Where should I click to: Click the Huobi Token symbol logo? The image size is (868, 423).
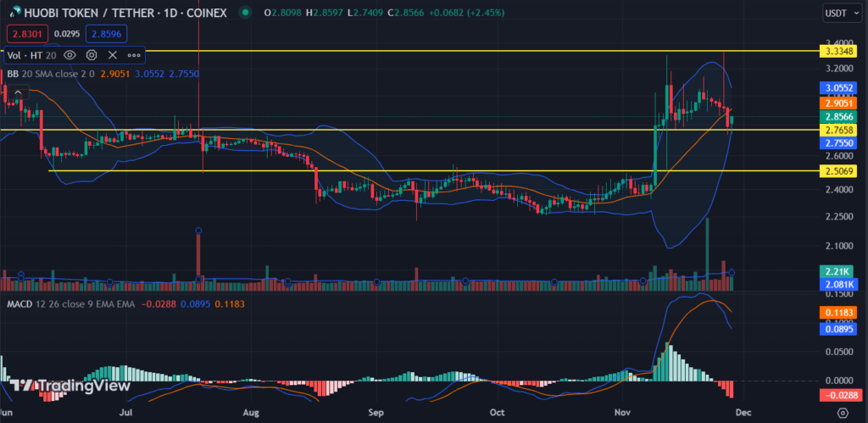coord(15,12)
